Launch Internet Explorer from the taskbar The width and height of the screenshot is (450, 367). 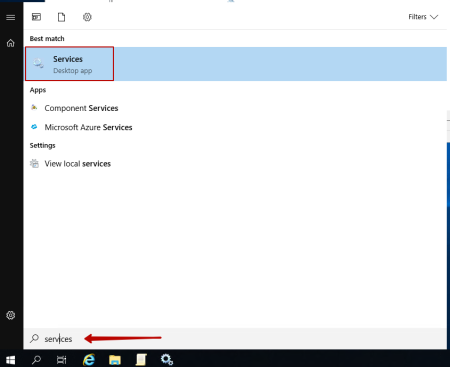(x=89, y=360)
